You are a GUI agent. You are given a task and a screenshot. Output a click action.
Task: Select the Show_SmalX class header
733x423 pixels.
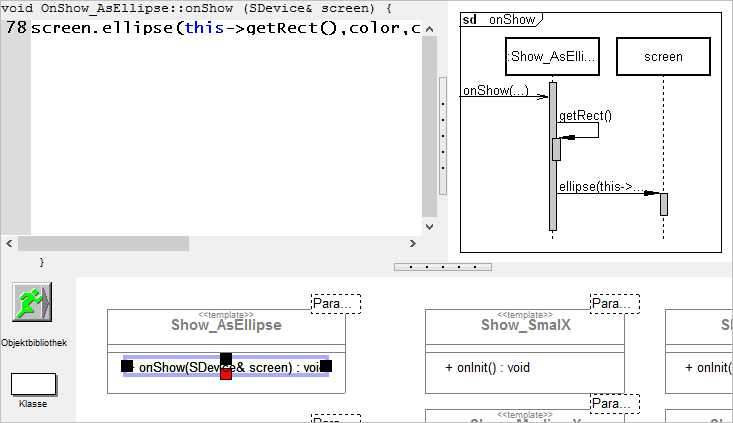click(524, 325)
